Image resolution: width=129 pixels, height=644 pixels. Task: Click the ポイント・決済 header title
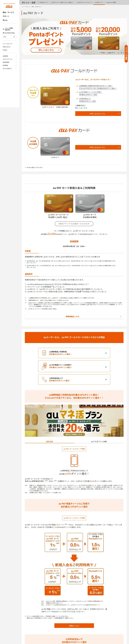click(29, 2)
